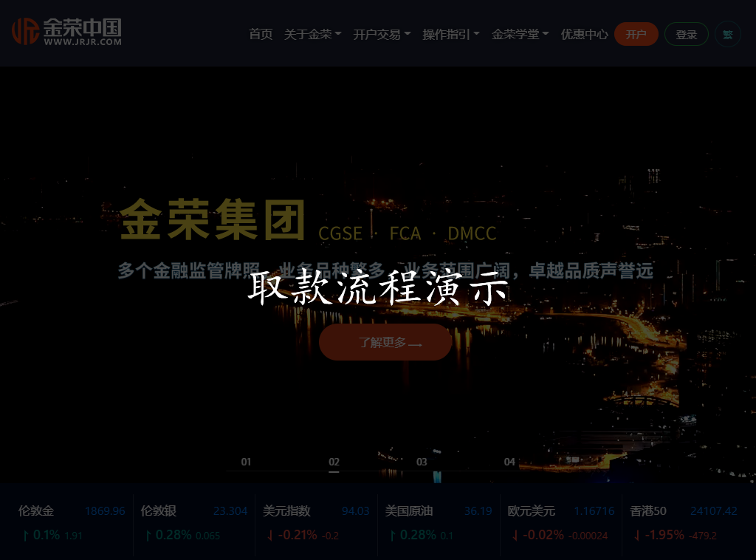
Task: Expand the 操作指引 dropdown
Action: click(451, 34)
